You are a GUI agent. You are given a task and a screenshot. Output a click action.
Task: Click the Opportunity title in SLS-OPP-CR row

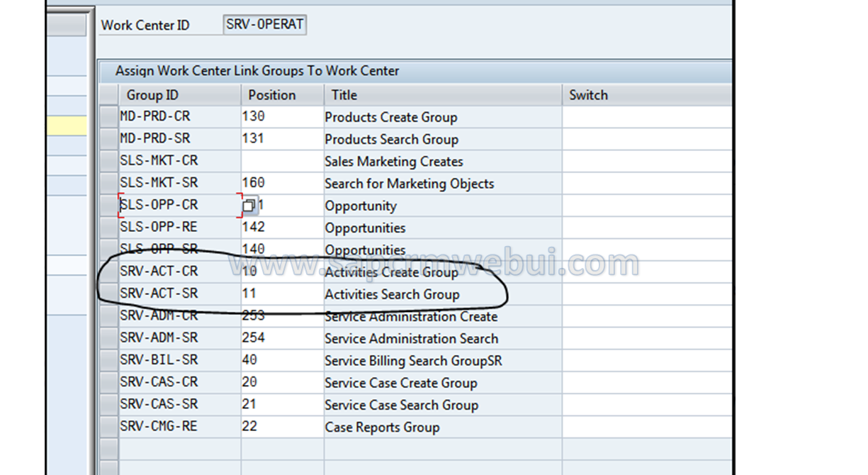click(x=361, y=206)
